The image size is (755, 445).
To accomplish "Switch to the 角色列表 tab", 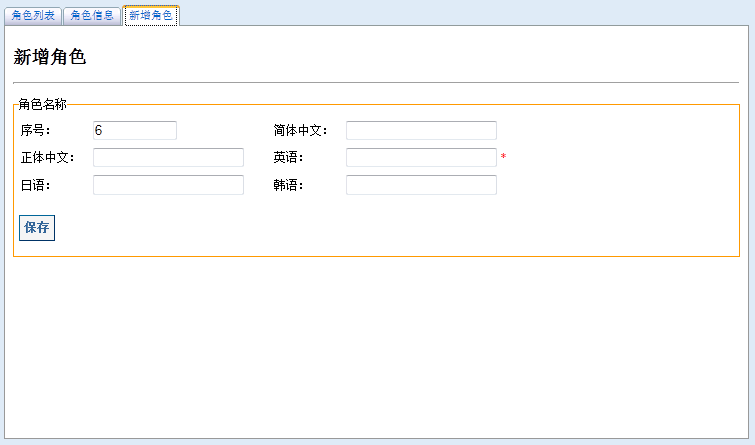I will tap(33, 15).
